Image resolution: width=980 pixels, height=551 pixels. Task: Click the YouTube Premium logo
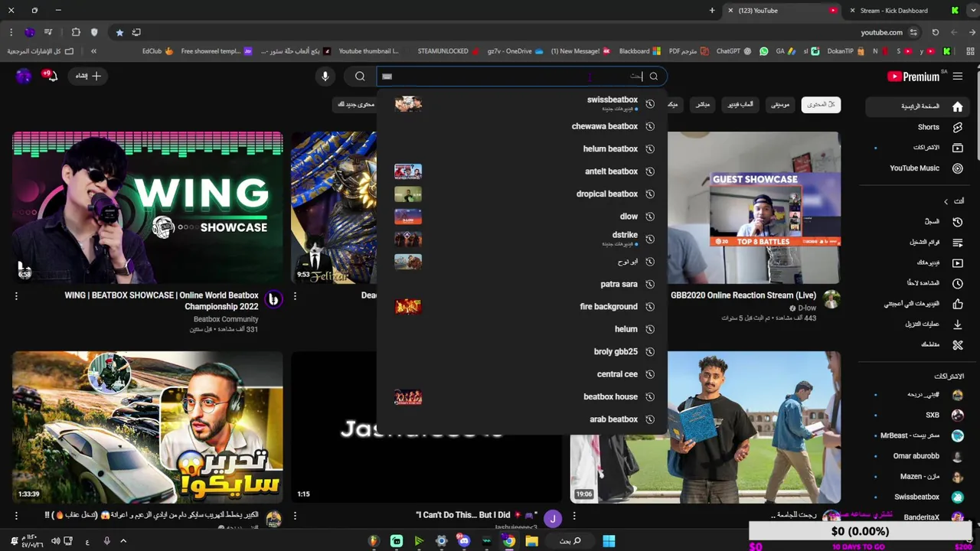[913, 77]
